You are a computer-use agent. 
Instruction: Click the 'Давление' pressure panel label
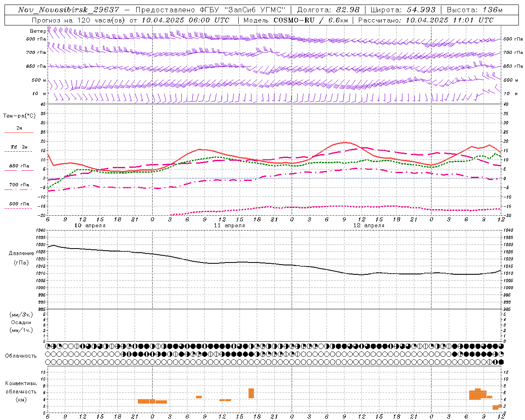click(21, 253)
